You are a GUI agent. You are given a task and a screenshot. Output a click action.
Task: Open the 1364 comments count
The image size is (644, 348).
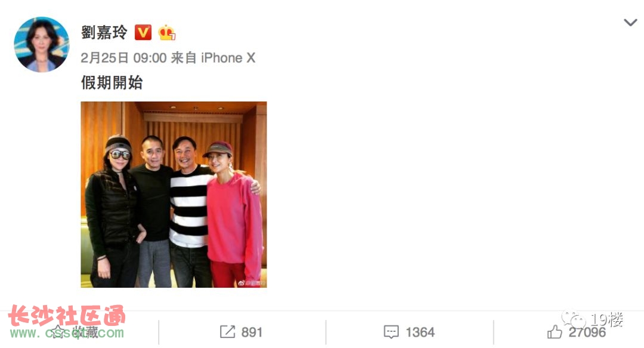pos(420,332)
